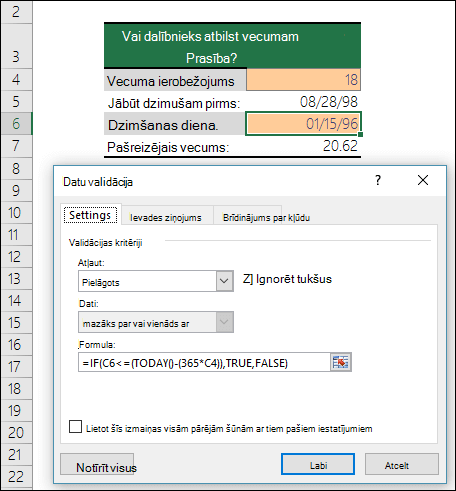Click inside the Formula input field
The image size is (456, 491).
[204, 362]
